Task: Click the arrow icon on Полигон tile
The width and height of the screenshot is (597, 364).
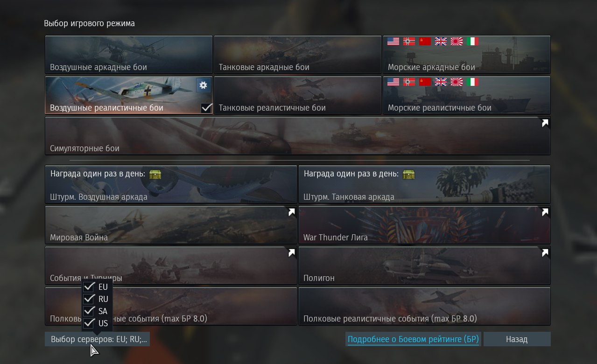Action: [545, 253]
